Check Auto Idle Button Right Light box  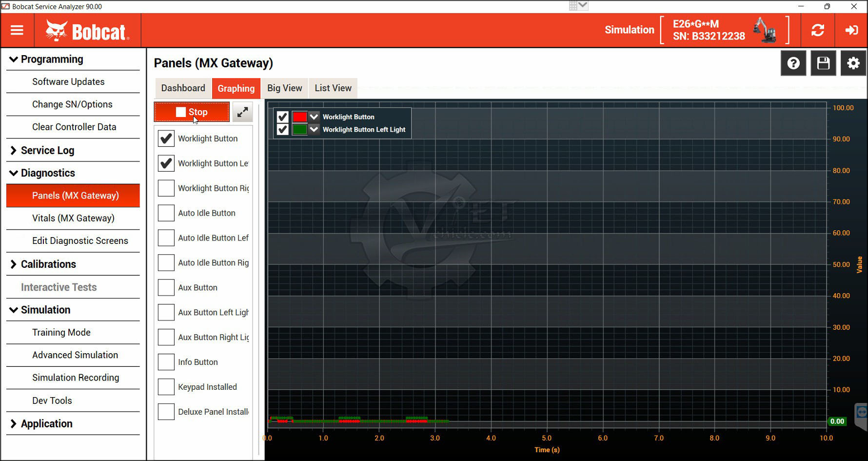166,263
